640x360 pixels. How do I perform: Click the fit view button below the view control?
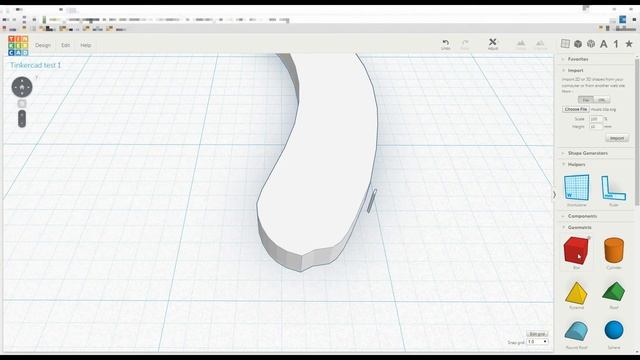[x=22, y=104]
